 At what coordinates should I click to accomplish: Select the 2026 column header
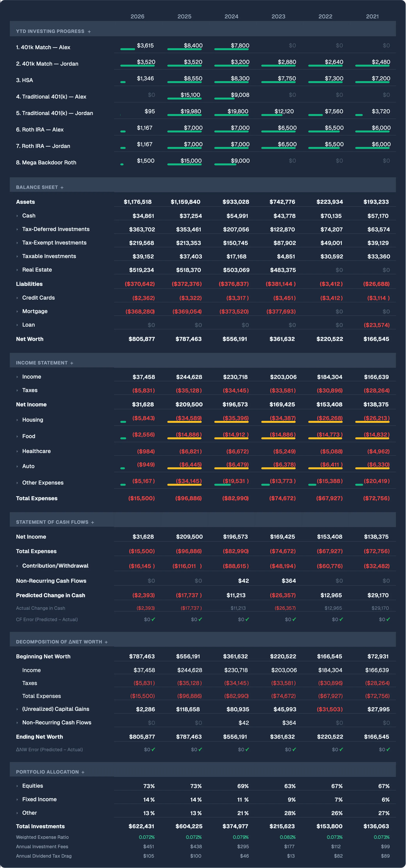138,16
